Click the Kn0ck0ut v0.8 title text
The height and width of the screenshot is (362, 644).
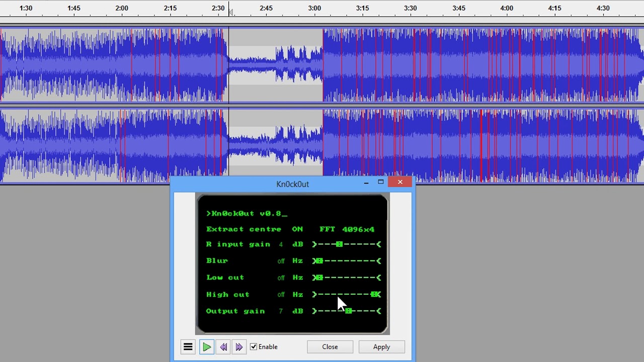point(247,214)
